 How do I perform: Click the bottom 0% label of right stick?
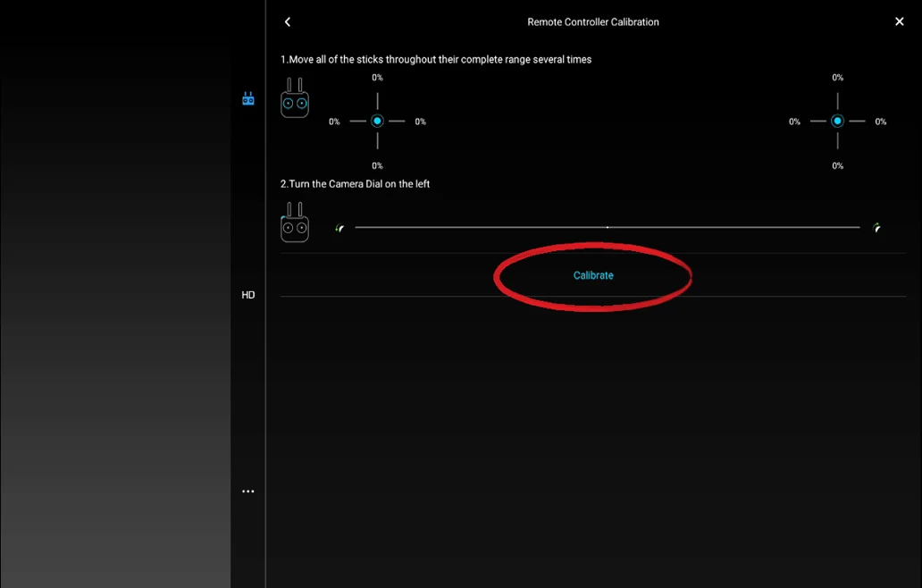pyautogui.click(x=837, y=165)
